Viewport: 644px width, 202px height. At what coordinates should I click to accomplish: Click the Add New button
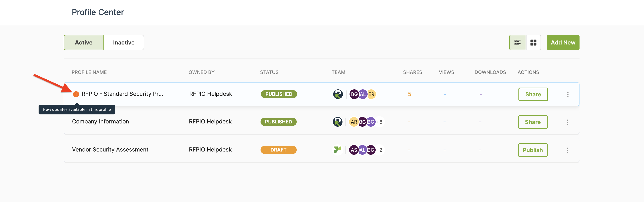563,43
